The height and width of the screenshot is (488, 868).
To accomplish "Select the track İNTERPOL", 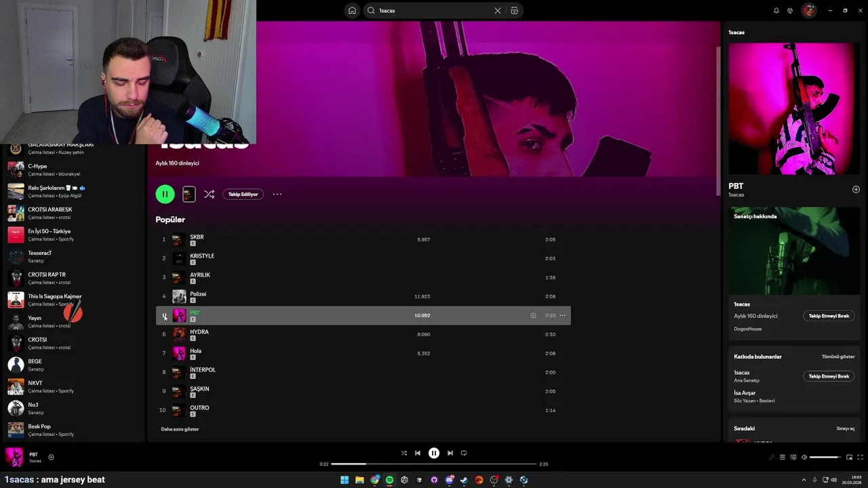I will 363,372.
